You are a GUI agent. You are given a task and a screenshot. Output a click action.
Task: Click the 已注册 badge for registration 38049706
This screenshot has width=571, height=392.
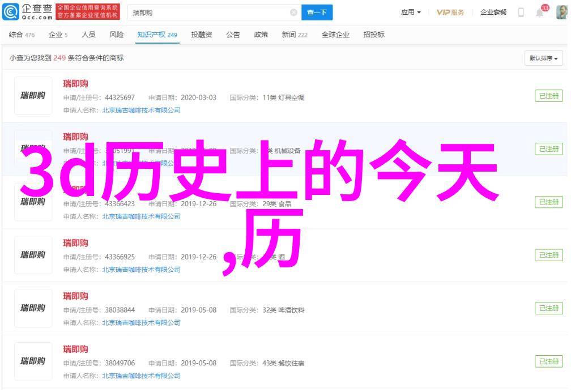tap(549, 361)
